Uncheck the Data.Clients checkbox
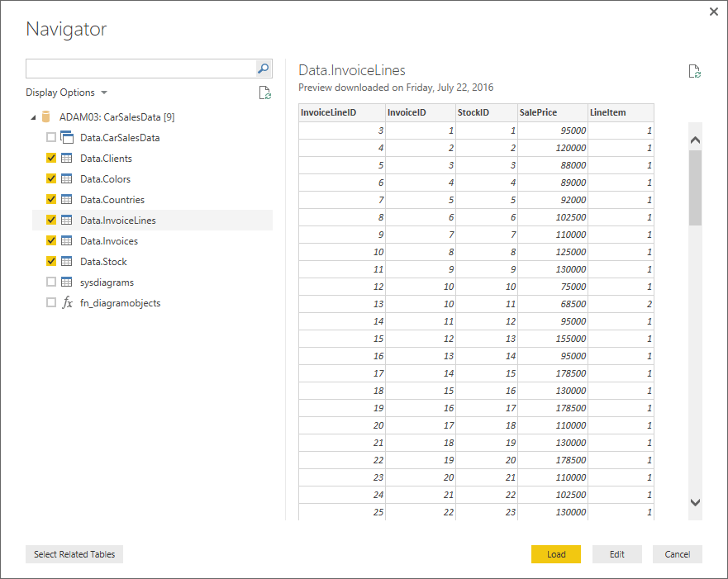The width and height of the screenshot is (728, 579). 51,159
